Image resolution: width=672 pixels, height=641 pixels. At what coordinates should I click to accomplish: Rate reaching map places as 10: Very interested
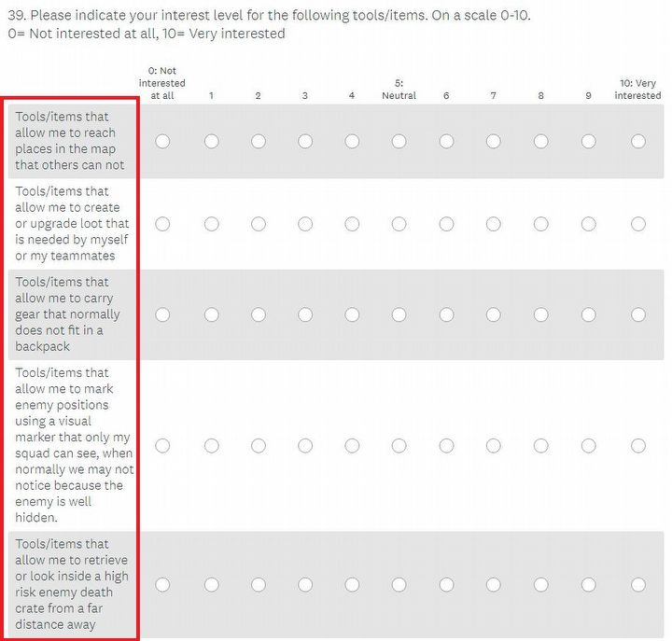(x=637, y=142)
